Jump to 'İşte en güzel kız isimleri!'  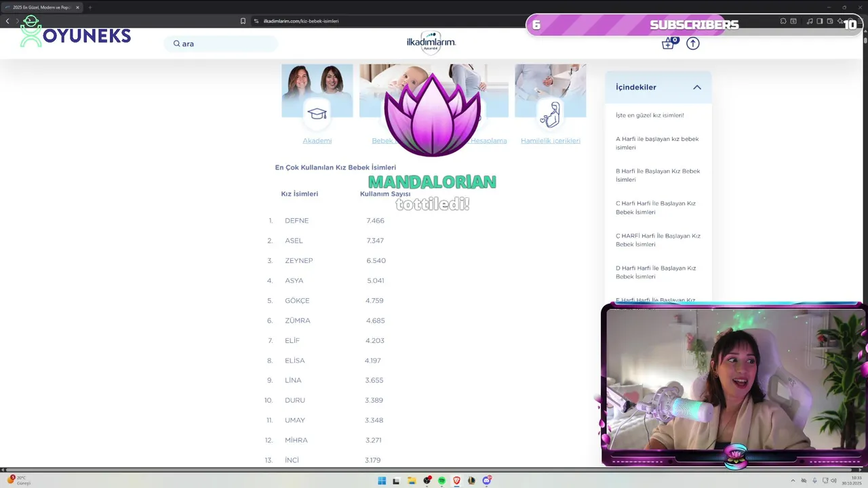click(650, 115)
